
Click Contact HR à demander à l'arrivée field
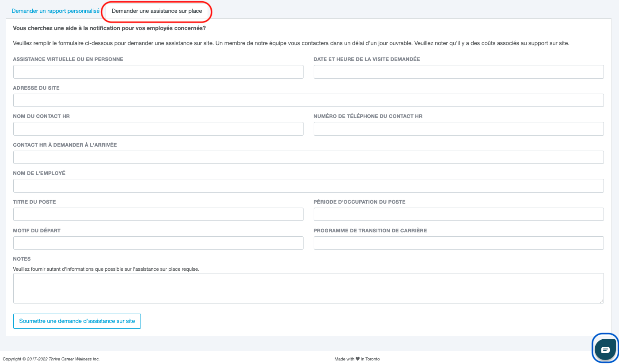pos(308,157)
